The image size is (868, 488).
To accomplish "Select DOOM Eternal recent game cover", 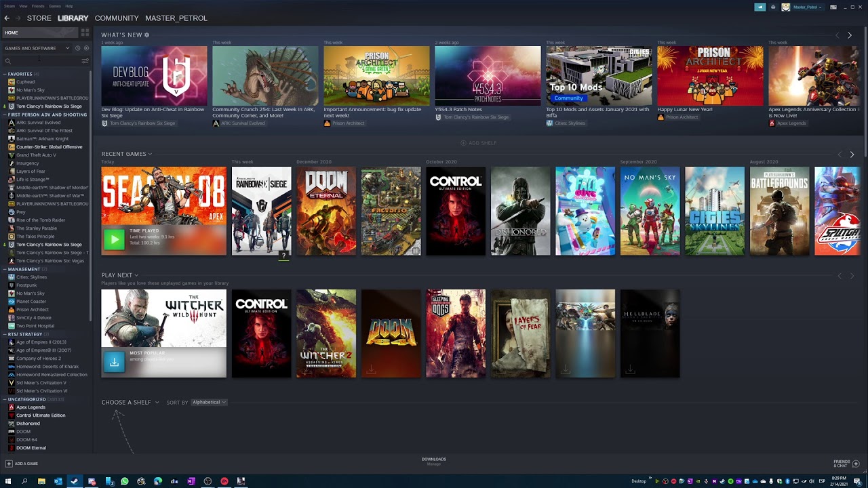I will [326, 211].
